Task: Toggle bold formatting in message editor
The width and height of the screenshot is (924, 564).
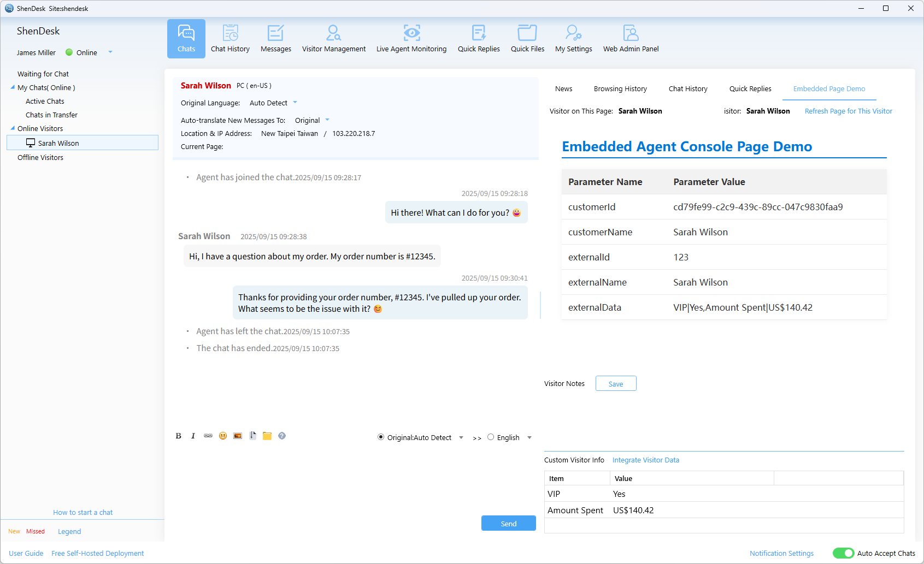Action: coord(178,436)
